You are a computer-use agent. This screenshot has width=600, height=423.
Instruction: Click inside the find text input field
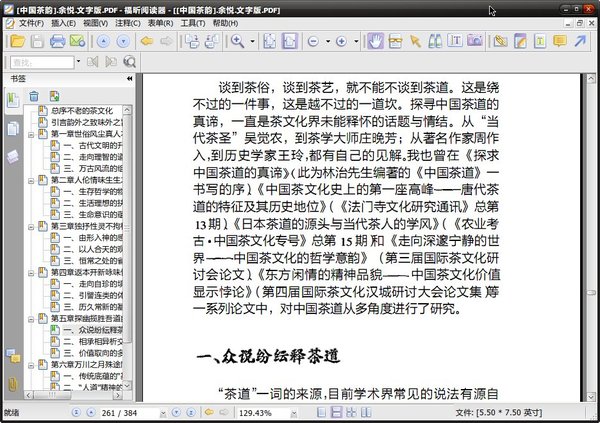[x=42, y=62]
